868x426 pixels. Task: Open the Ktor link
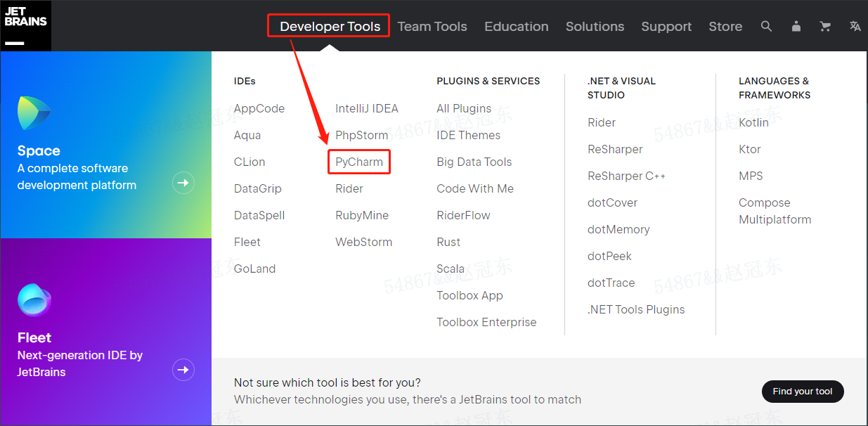750,149
